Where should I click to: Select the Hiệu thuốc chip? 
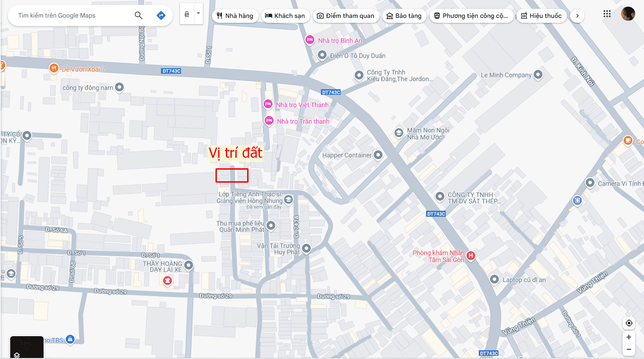[x=541, y=16]
